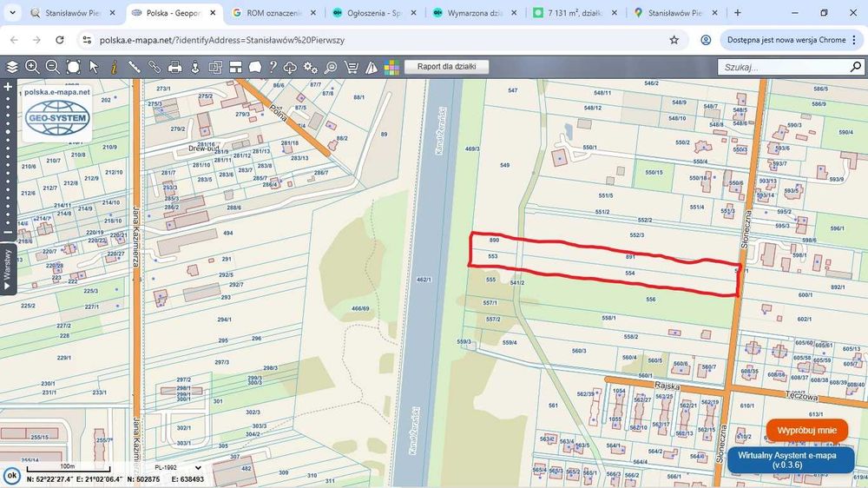Click parcel label 494 on map
Viewport: 868px width, 488px height.
(228, 234)
